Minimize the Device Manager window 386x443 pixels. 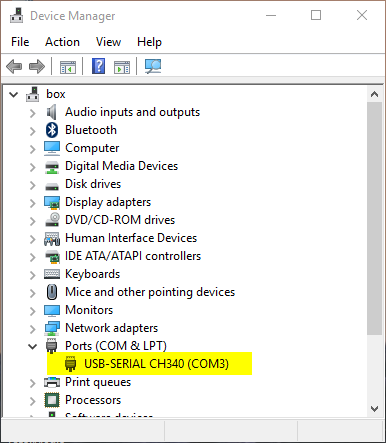tap(271, 15)
